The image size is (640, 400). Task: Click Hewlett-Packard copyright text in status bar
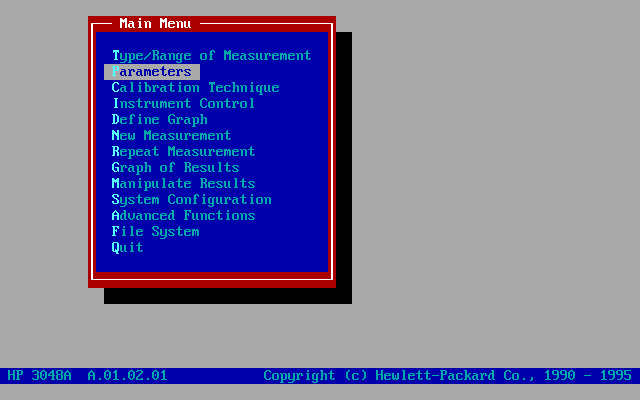(447, 376)
